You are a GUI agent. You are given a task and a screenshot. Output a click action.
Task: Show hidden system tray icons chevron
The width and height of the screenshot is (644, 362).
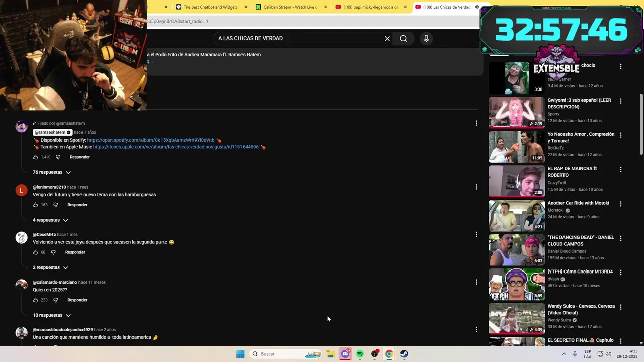tap(564, 354)
